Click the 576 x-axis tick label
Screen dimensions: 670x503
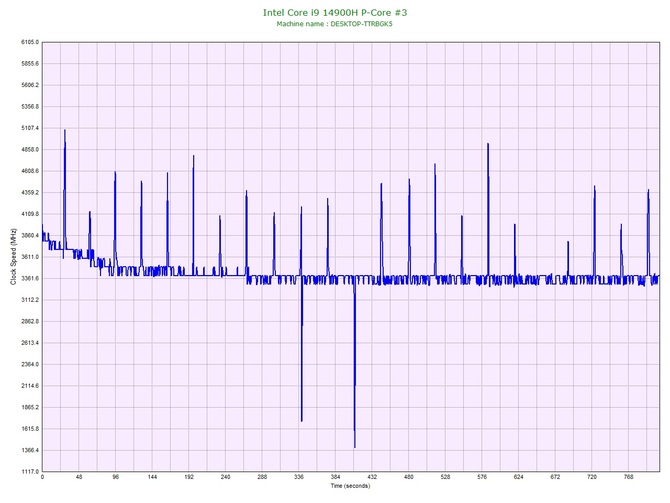point(482,477)
